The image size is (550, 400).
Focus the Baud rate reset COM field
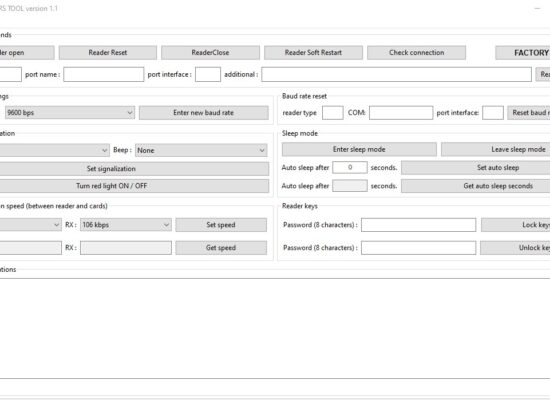(x=401, y=113)
